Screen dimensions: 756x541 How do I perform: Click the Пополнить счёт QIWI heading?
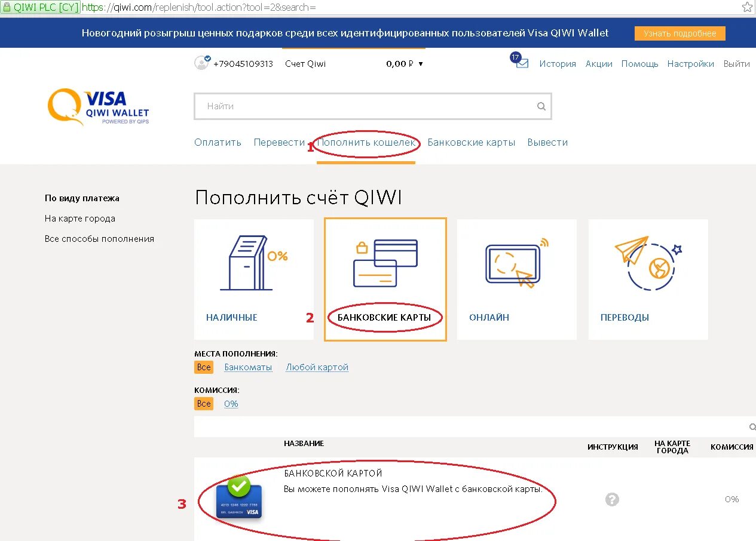(x=298, y=198)
